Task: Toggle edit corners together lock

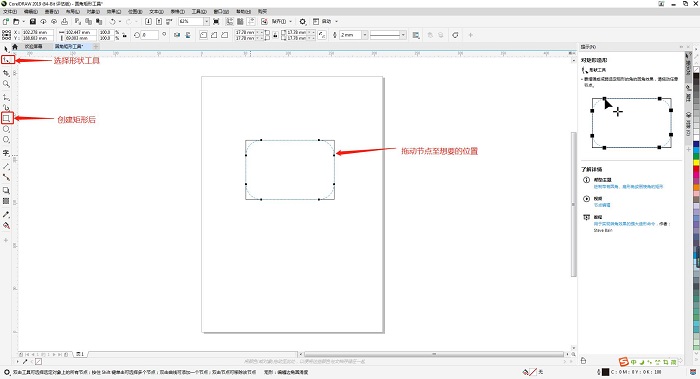Action: pos(275,35)
